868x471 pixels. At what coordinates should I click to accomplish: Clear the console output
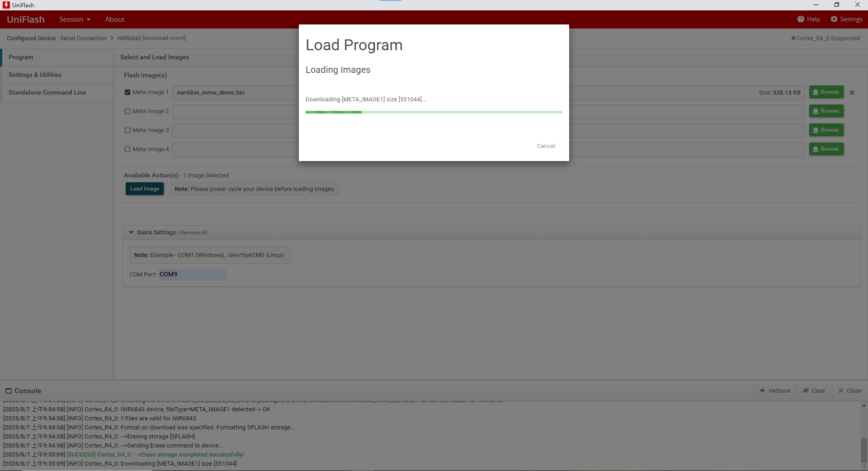coord(814,391)
